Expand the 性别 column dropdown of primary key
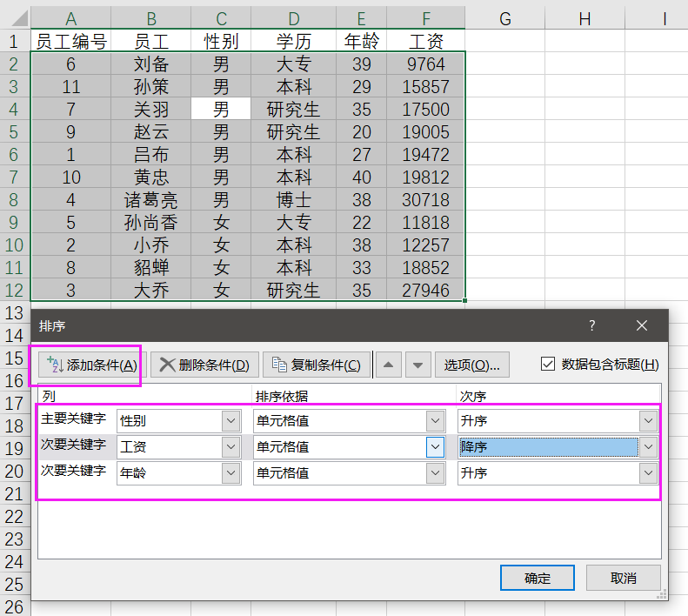The image size is (688, 616). coord(230,421)
